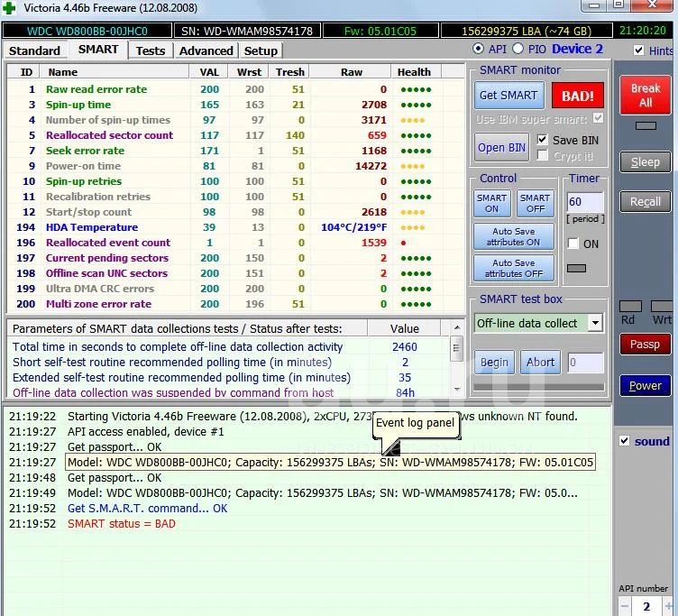Open the Setup tab
The height and width of the screenshot is (616, 678).
(x=261, y=51)
